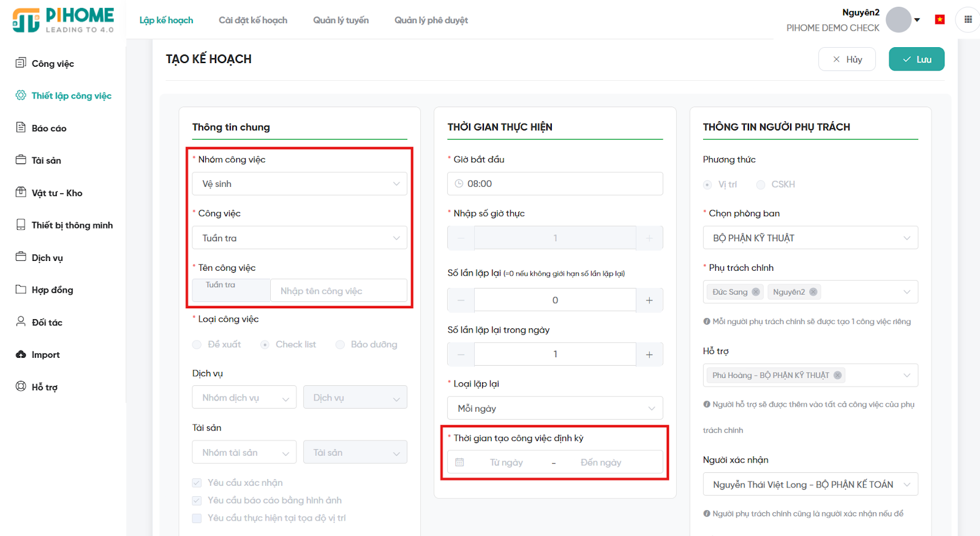Open Chọn phòng ban dropdown
980x536 pixels.
[810, 238]
